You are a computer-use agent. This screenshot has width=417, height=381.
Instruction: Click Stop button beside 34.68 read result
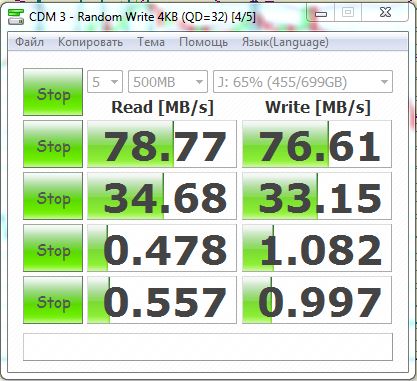(53, 196)
